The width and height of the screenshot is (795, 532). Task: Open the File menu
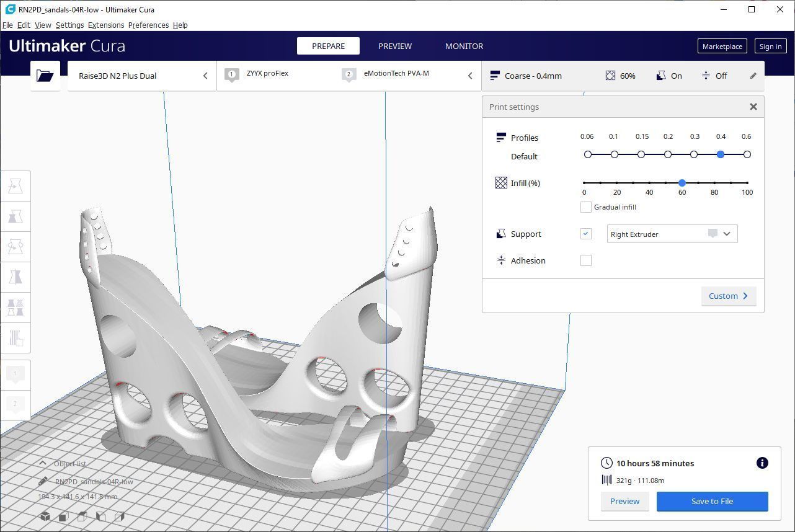point(7,25)
